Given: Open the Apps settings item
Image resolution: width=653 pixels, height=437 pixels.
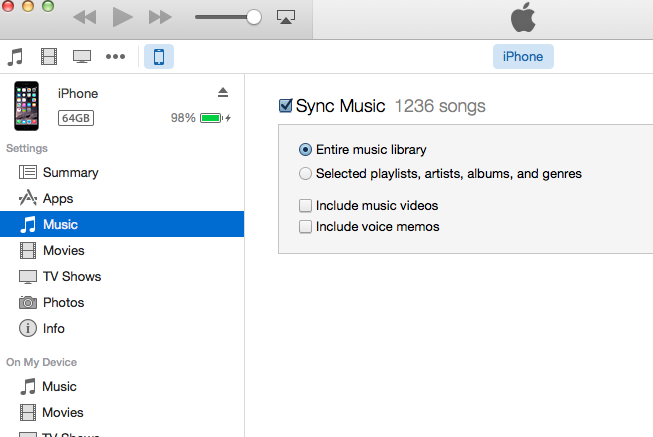Looking at the screenshot, I should click(x=122, y=198).
